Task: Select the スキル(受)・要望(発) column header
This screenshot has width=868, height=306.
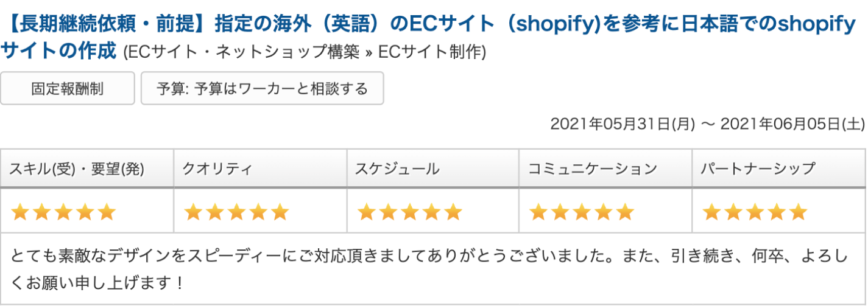Action: (77, 169)
